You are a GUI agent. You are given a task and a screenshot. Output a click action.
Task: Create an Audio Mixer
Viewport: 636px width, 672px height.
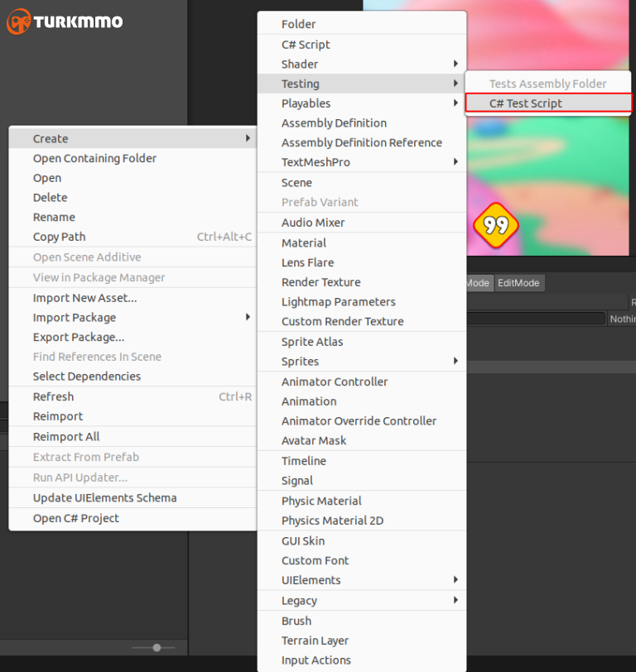point(362,223)
